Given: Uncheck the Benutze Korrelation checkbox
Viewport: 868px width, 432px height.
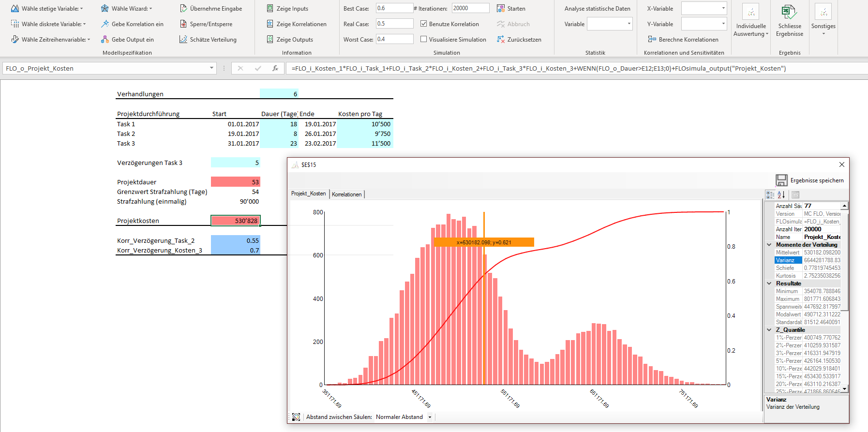Looking at the screenshot, I should [x=424, y=24].
